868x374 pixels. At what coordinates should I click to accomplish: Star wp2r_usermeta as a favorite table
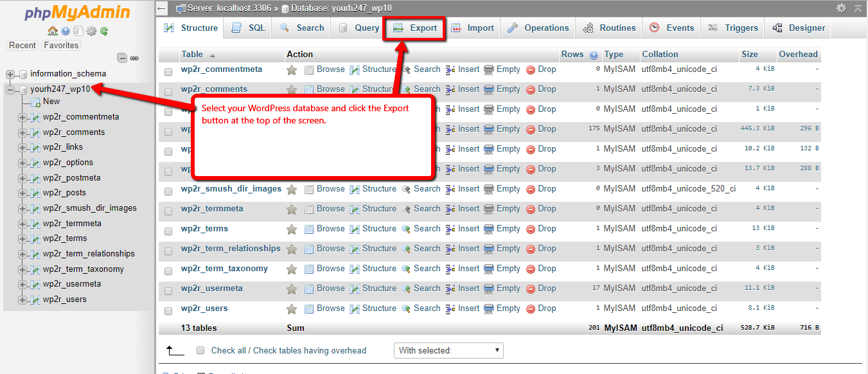tap(292, 289)
